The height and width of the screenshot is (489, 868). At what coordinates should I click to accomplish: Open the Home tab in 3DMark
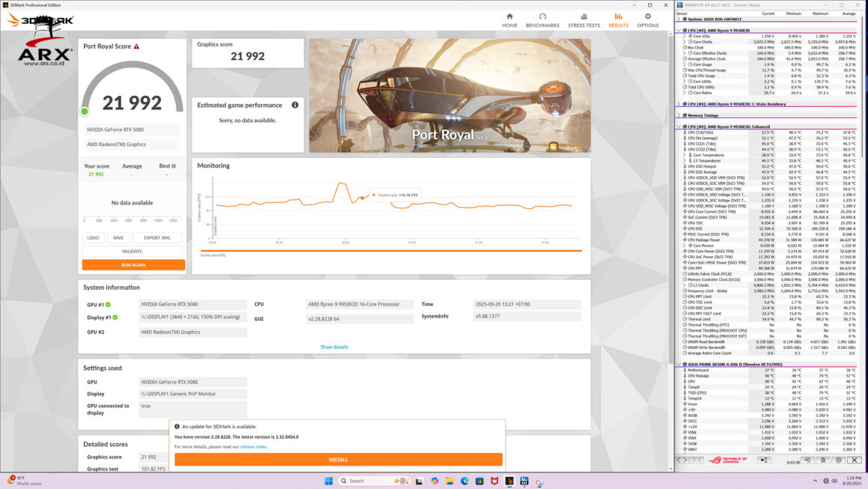[x=510, y=20]
